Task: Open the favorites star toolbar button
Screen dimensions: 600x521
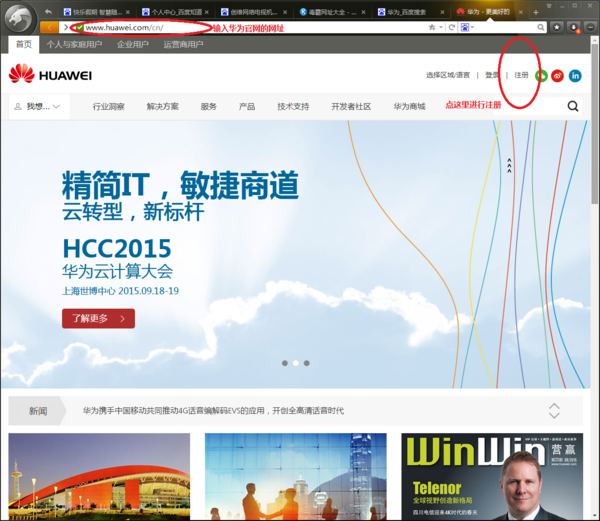Action: coord(557,27)
